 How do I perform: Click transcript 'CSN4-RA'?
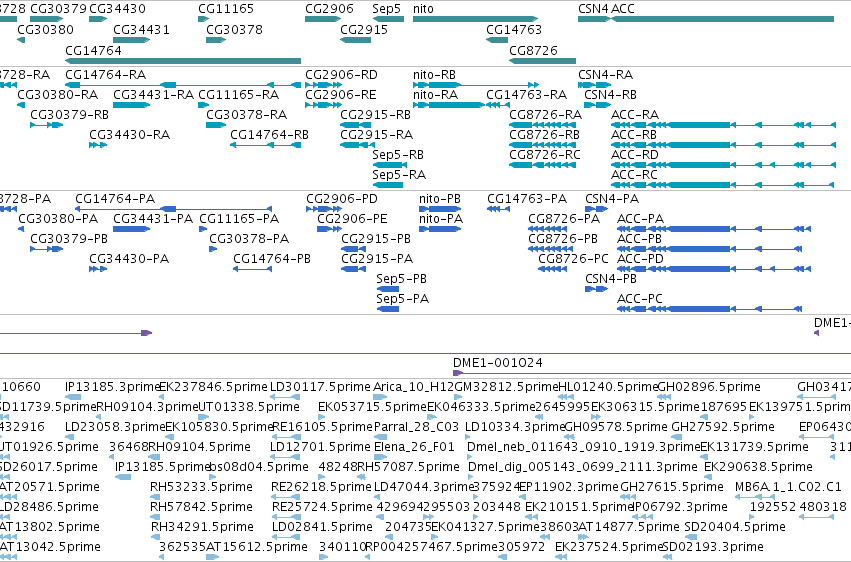[x=605, y=74]
